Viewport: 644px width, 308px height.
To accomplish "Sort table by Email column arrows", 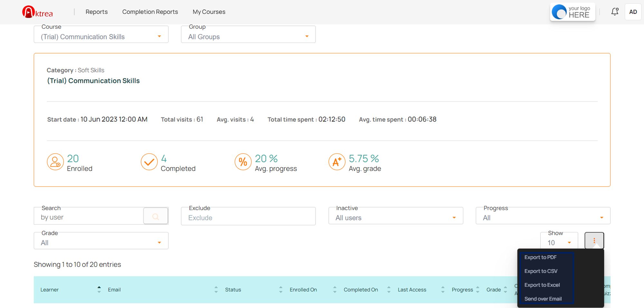I will 216,290.
